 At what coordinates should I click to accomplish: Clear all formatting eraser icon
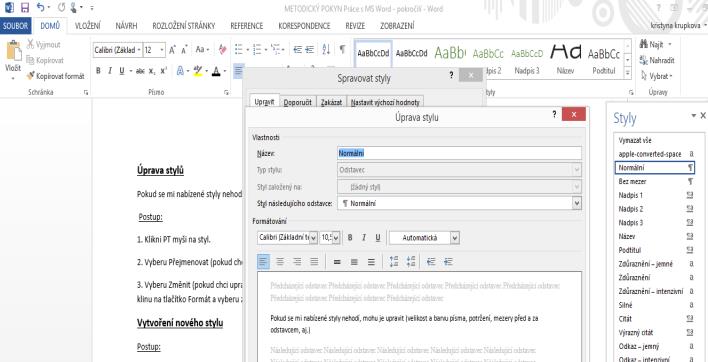point(223,50)
